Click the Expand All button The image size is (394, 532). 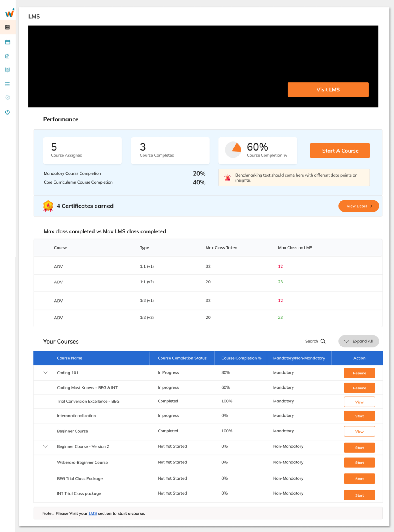(x=359, y=341)
